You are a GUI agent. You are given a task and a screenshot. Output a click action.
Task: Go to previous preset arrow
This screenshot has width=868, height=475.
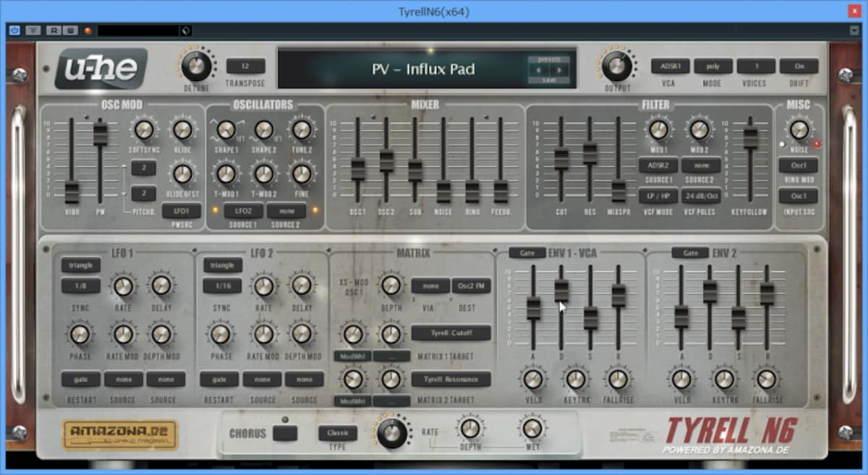[x=540, y=70]
